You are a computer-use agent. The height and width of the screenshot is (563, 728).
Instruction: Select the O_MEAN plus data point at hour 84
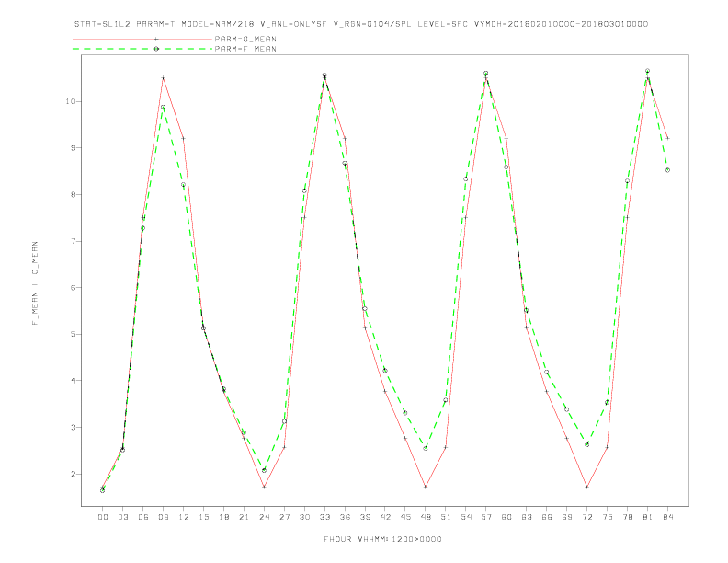[667, 138]
